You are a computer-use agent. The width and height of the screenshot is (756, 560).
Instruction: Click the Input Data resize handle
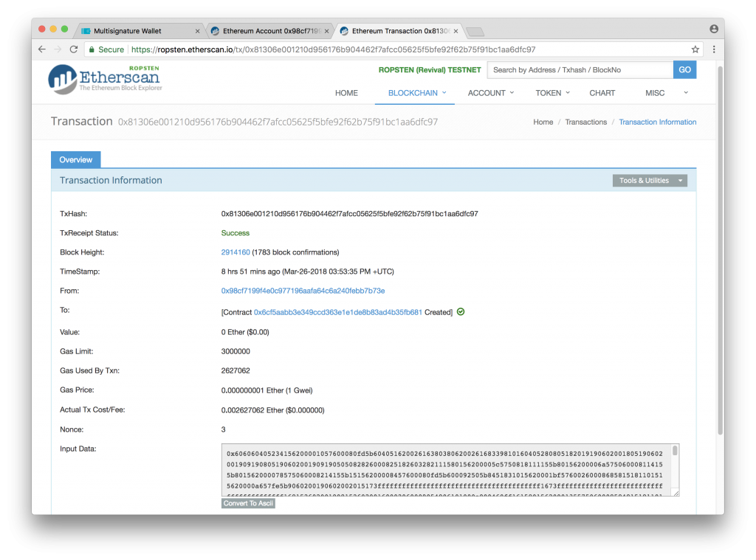(x=676, y=493)
